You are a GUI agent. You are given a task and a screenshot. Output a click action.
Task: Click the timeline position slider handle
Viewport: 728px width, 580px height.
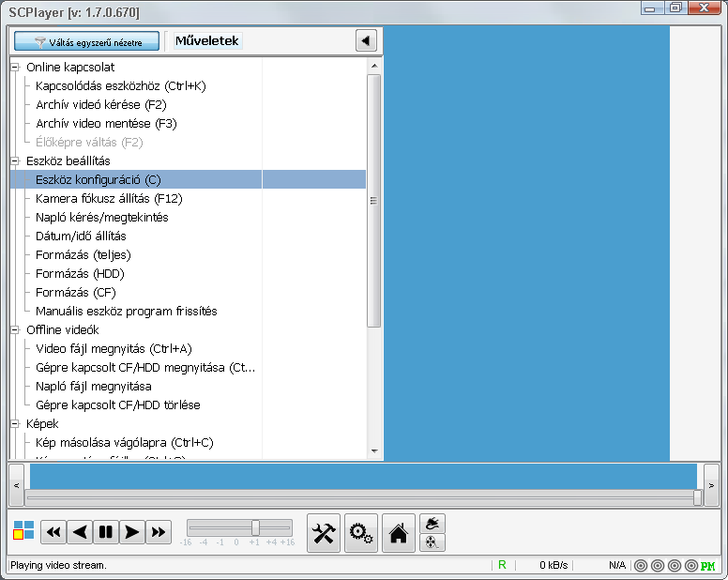[x=697, y=497]
